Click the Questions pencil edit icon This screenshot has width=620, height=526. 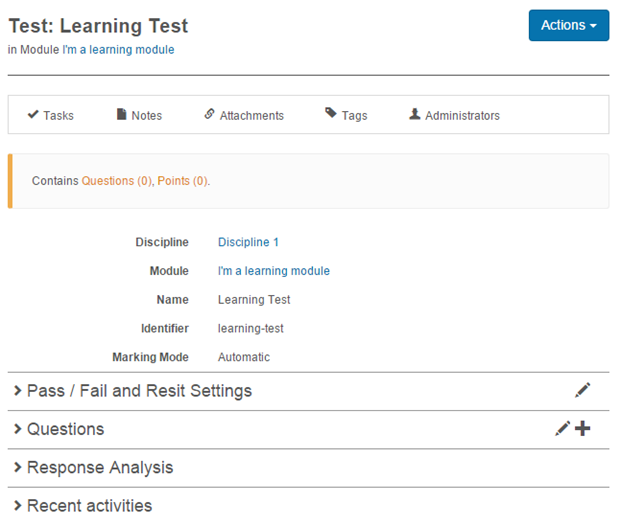pos(563,429)
